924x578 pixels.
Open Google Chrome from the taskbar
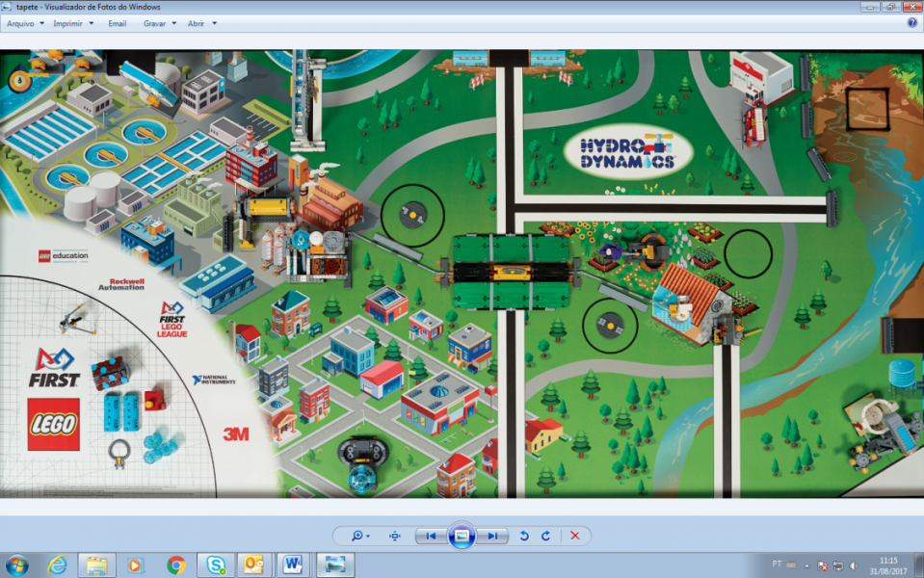pos(176,565)
